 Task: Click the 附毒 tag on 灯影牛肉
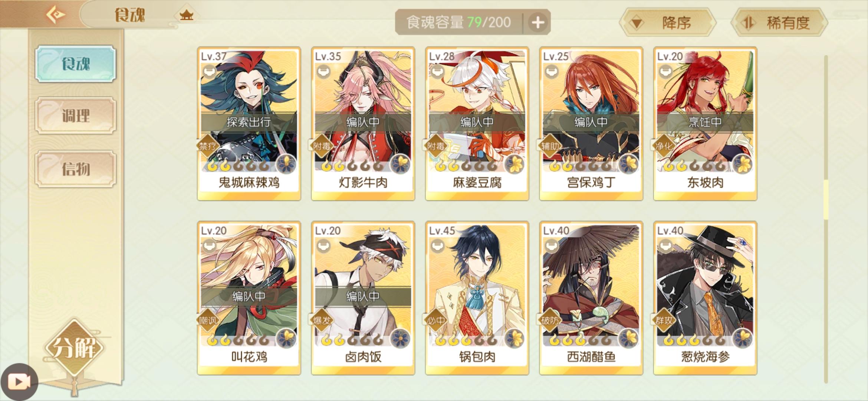(321, 146)
